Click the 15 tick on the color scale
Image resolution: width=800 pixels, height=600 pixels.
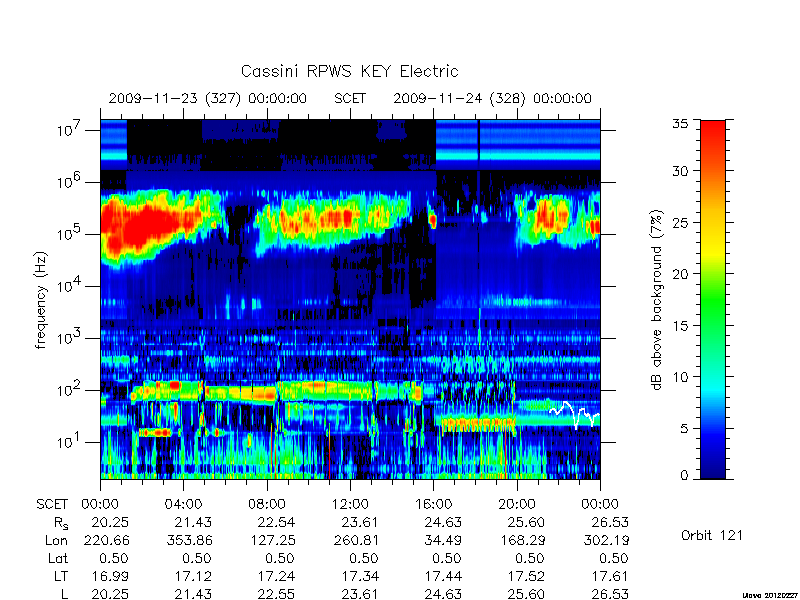coord(681,326)
